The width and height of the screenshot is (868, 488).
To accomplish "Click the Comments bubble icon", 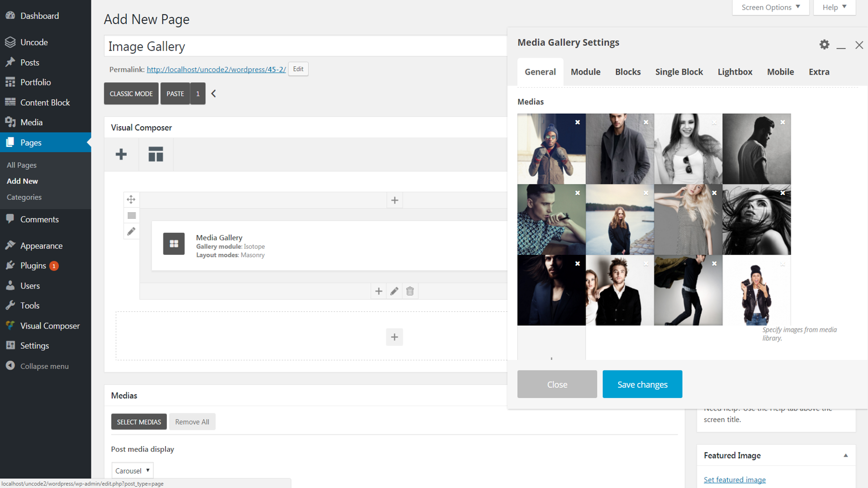I will coord(10,219).
